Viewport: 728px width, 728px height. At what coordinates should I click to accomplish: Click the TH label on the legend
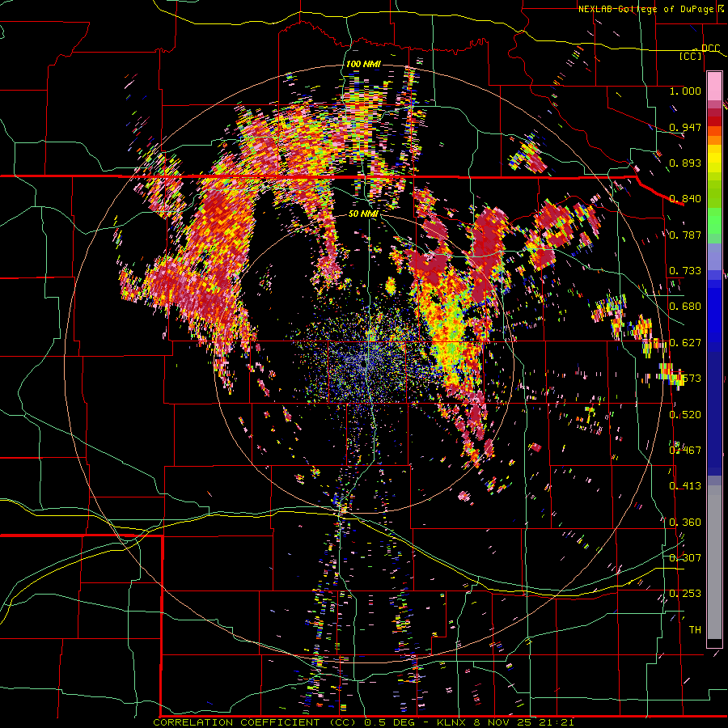(695, 629)
